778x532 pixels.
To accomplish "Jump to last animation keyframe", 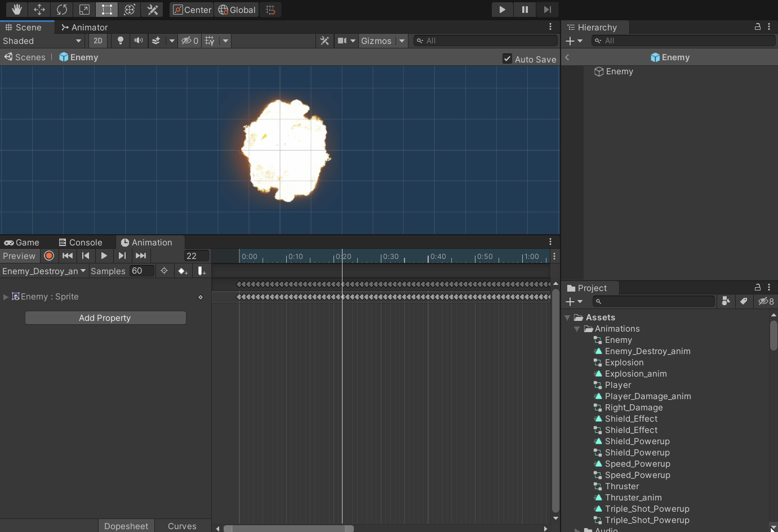I will click(x=141, y=256).
